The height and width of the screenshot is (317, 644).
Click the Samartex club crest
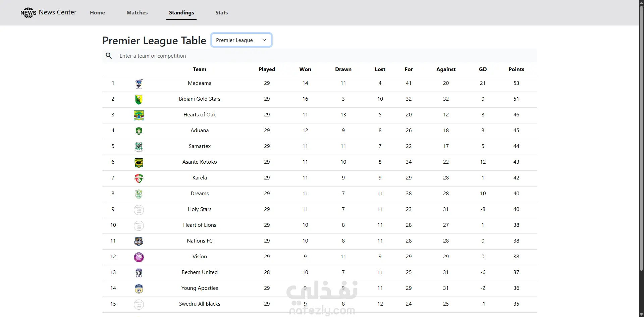(139, 147)
